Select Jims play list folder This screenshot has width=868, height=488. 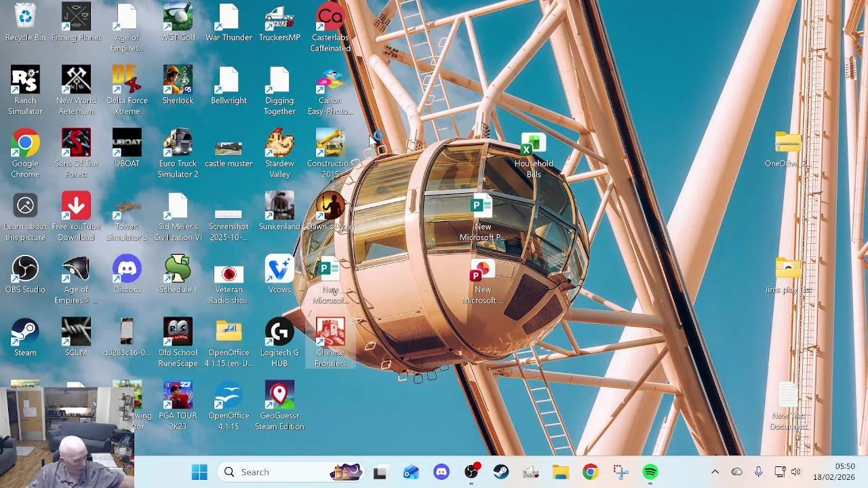788,275
